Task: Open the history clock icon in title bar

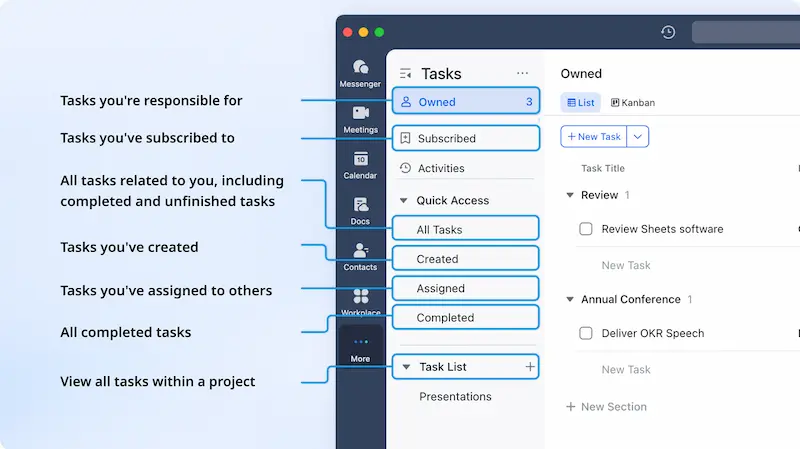Action: click(668, 32)
